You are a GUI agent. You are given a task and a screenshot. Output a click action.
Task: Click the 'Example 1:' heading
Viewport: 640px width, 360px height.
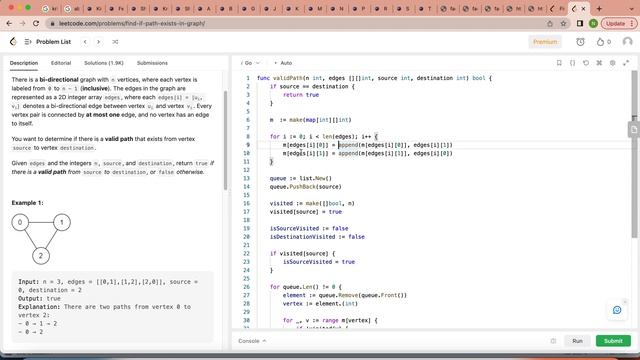27,203
